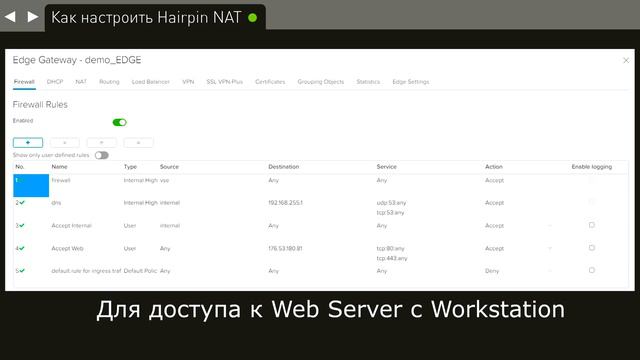Screen dimensions: 640x360
Task: Click the Type column header
Action: point(130,167)
